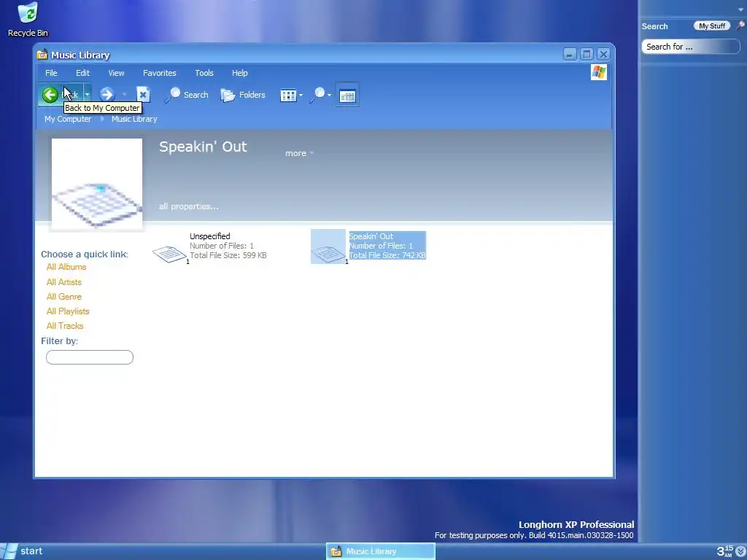
Task: Open the Recycle Bin desktop icon
Action: point(28,20)
